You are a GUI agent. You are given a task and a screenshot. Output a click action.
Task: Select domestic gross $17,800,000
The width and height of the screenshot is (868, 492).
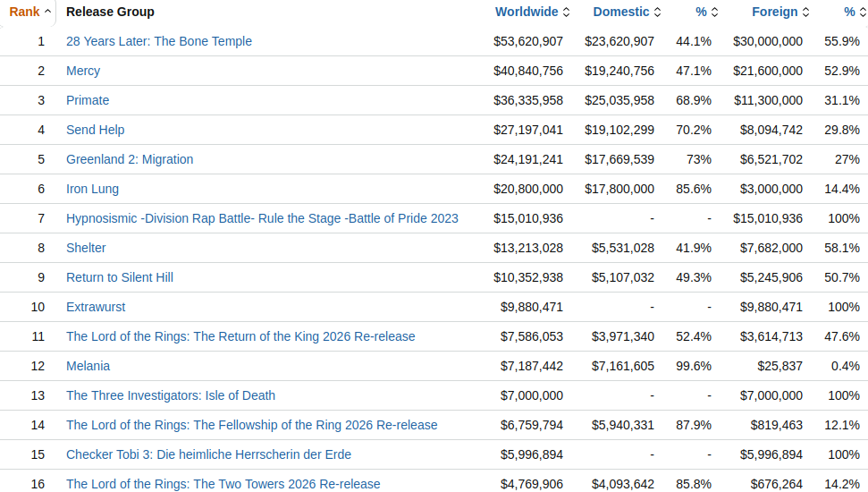pyautogui.click(x=619, y=189)
